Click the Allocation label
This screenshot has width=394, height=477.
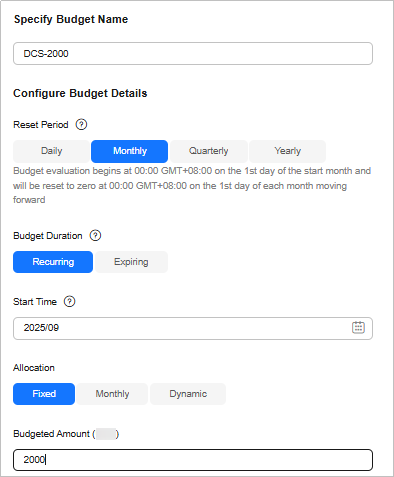click(x=34, y=368)
